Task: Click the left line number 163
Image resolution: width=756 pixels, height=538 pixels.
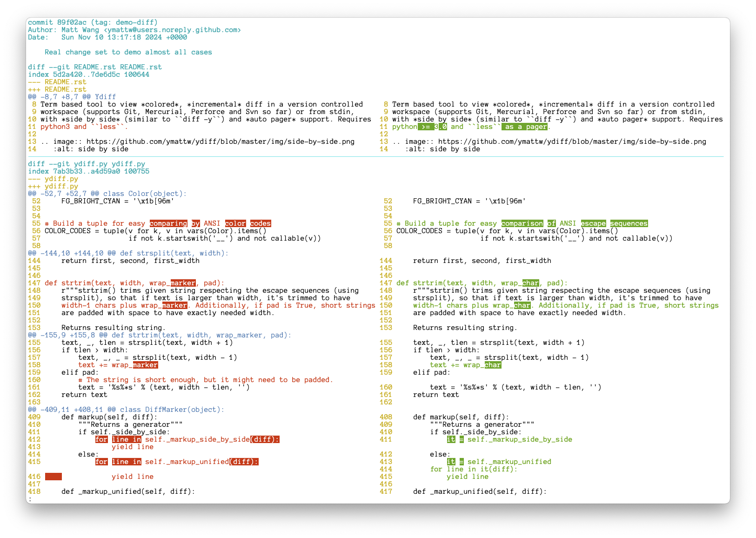Action: (x=34, y=402)
